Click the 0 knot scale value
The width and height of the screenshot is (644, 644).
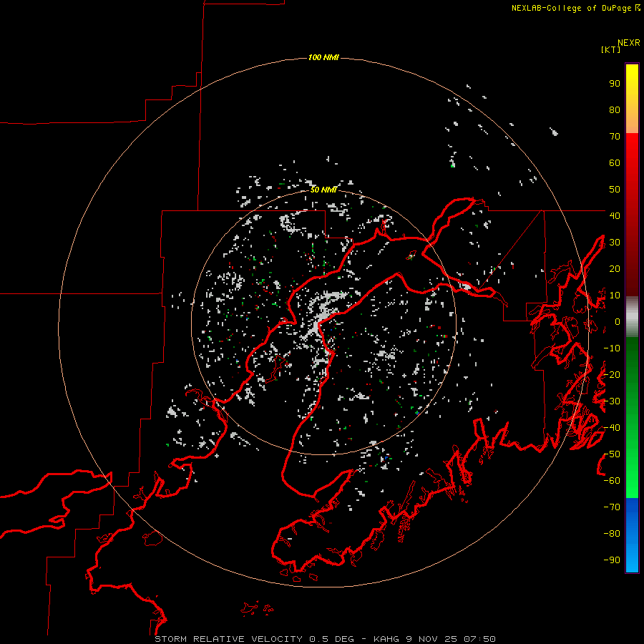(x=618, y=322)
